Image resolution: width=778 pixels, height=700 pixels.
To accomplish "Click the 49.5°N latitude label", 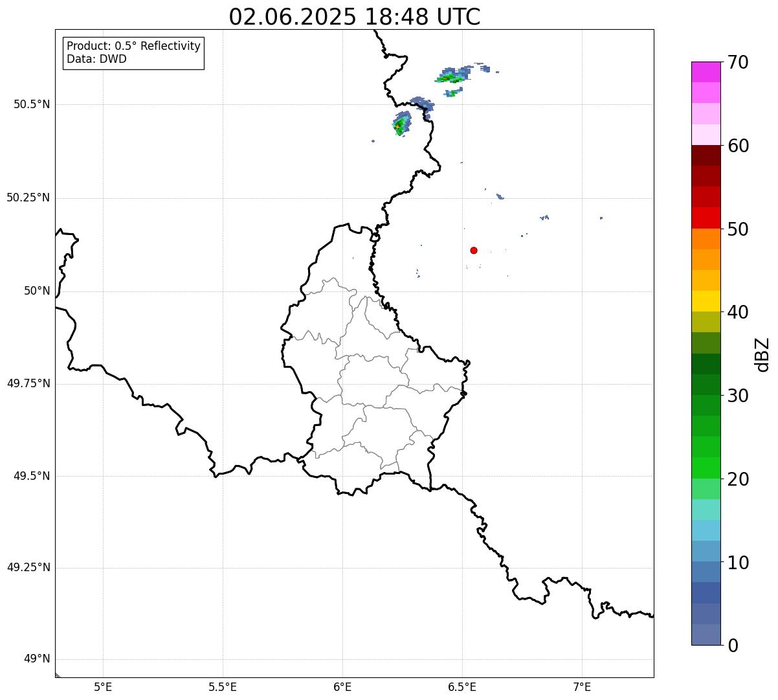I will coord(32,476).
